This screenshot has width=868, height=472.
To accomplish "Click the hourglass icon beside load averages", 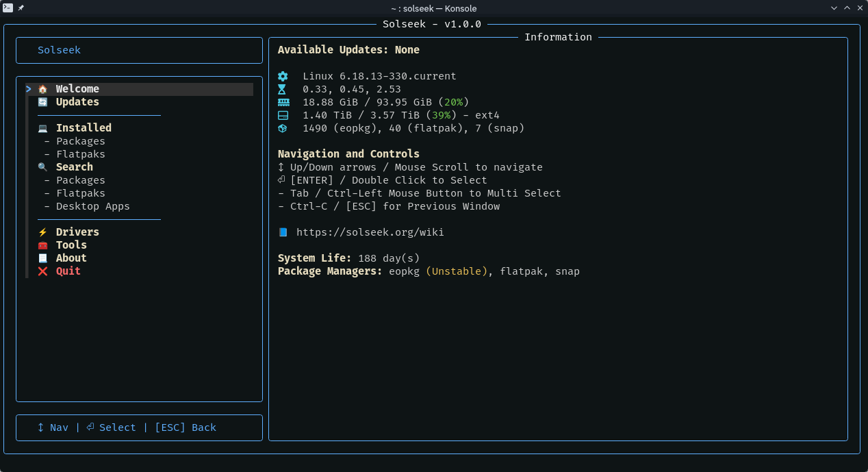I will [x=283, y=89].
